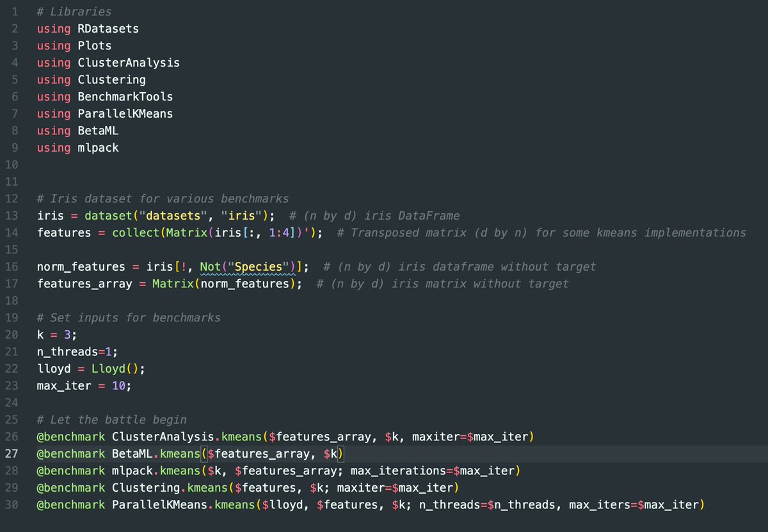Click the '# (n by d) iris DataFrame' comment
The image size is (768, 532).
tap(374, 216)
